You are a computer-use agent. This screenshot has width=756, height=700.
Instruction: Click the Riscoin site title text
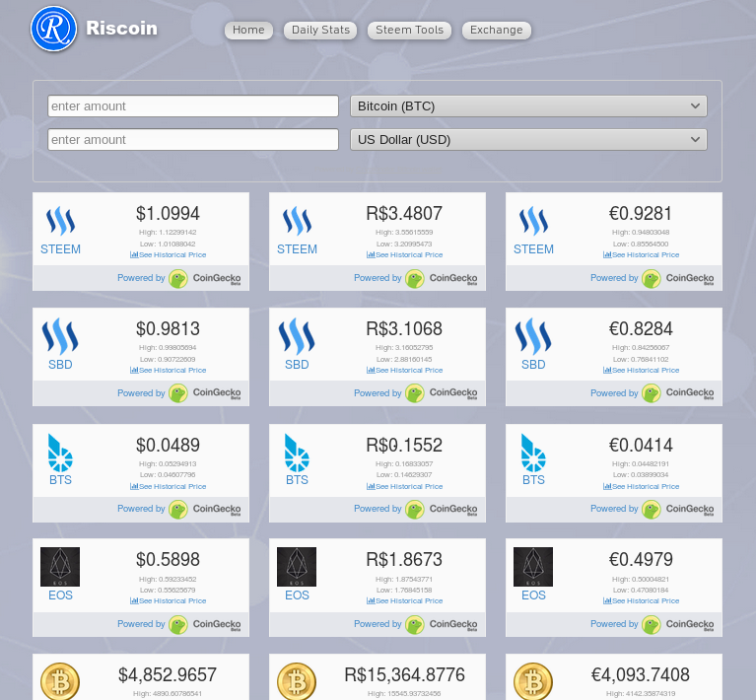121,28
